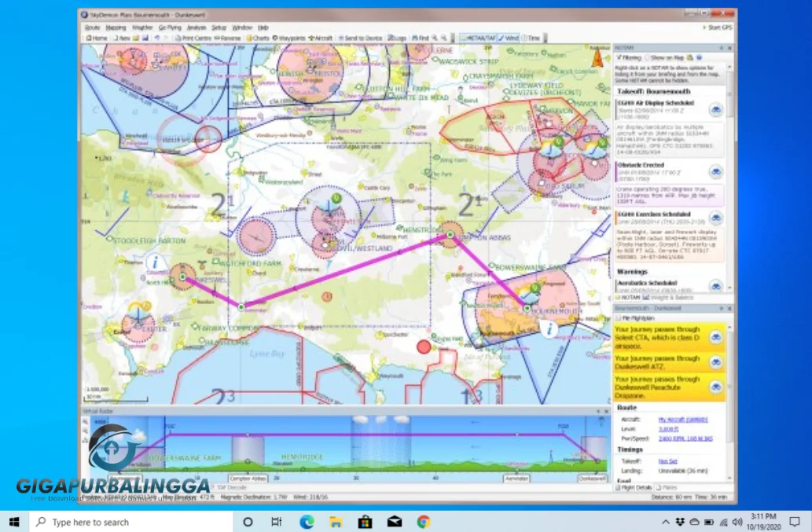
Task: Open Microsoft Edge from taskbar
Action: click(x=307, y=522)
